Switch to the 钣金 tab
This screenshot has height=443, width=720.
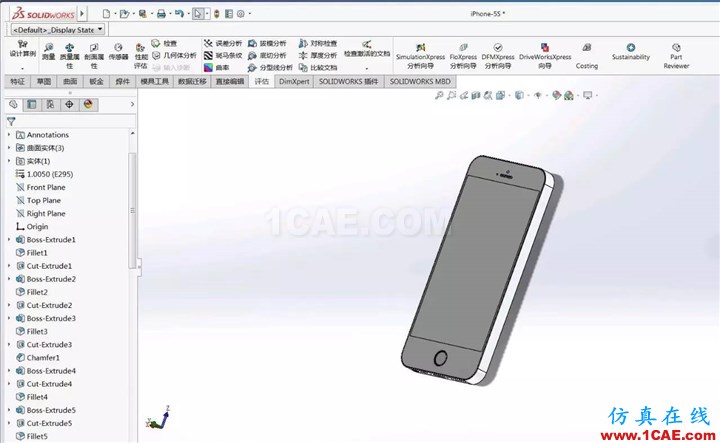tap(96, 81)
